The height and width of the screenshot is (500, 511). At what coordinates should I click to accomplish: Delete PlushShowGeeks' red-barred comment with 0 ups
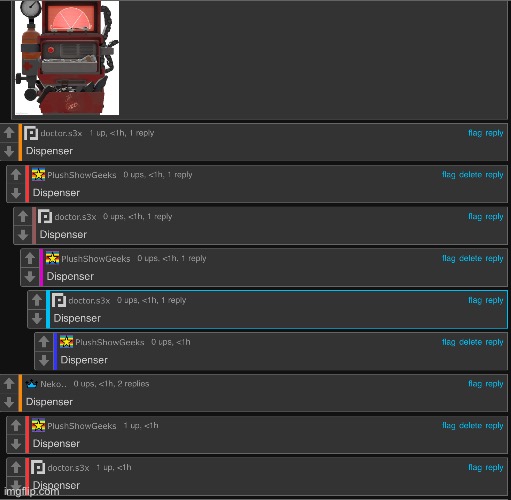pyautogui.click(x=470, y=175)
